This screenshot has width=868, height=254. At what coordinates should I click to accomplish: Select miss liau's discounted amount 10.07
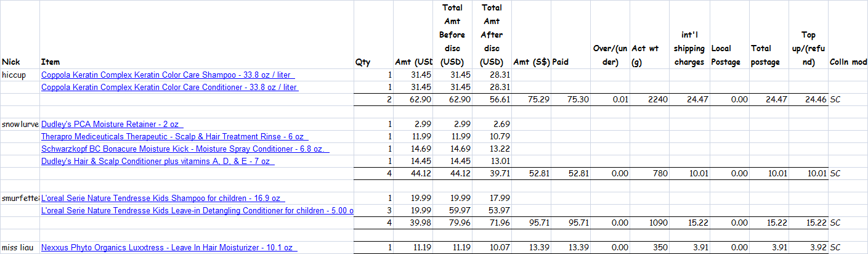tap(492, 247)
